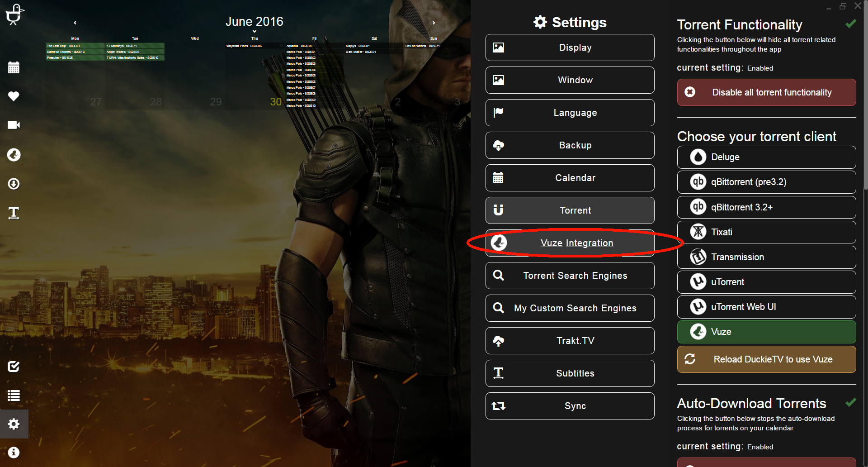Image resolution: width=868 pixels, height=467 pixels.
Task: Open Torrent Search Engines settings
Action: [x=570, y=276]
